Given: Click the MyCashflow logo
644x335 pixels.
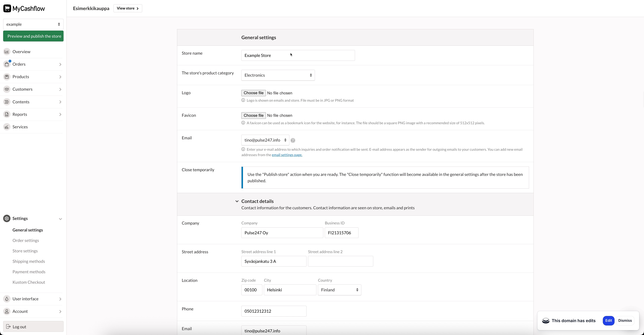Looking at the screenshot, I should coord(24,9).
